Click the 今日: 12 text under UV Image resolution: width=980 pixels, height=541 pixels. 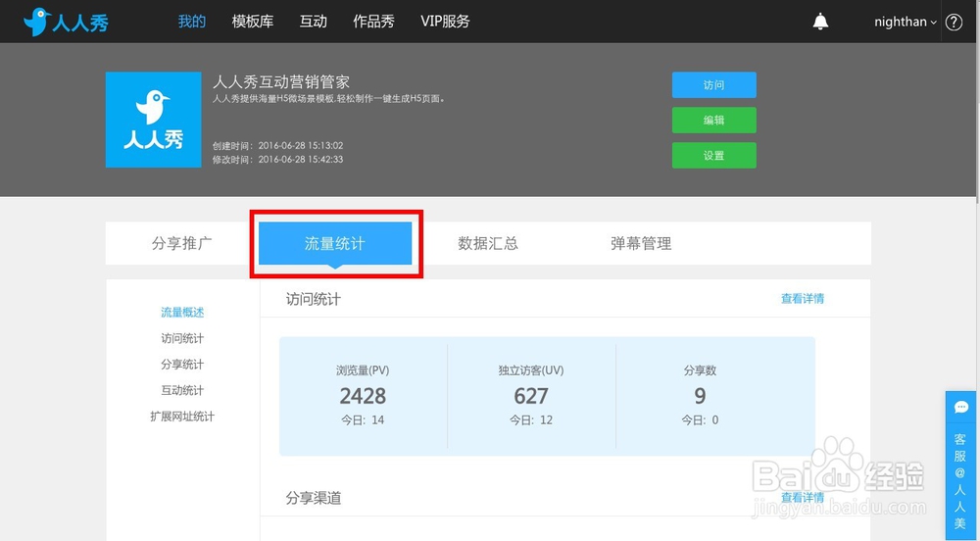531,420
